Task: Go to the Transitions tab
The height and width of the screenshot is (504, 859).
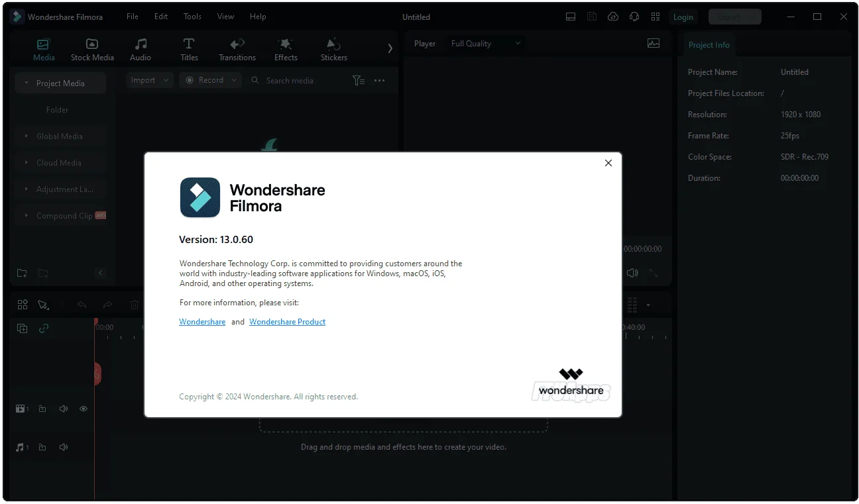Action: coord(237,50)
